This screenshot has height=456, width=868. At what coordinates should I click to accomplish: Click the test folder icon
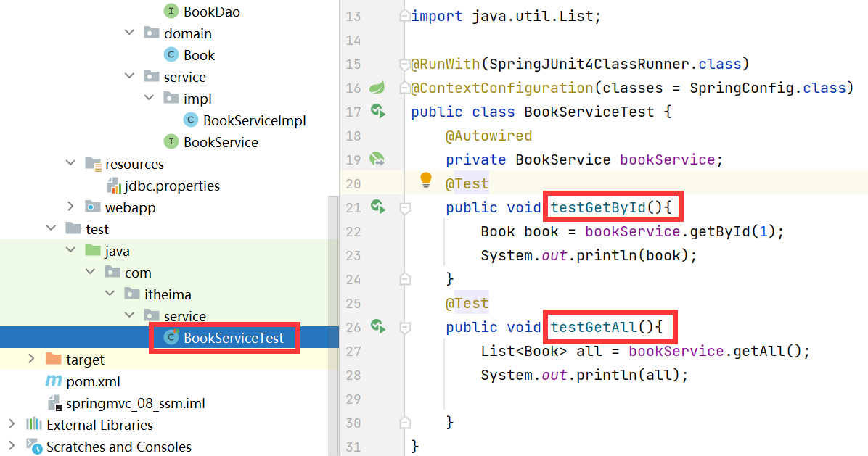tap(73, 228)
